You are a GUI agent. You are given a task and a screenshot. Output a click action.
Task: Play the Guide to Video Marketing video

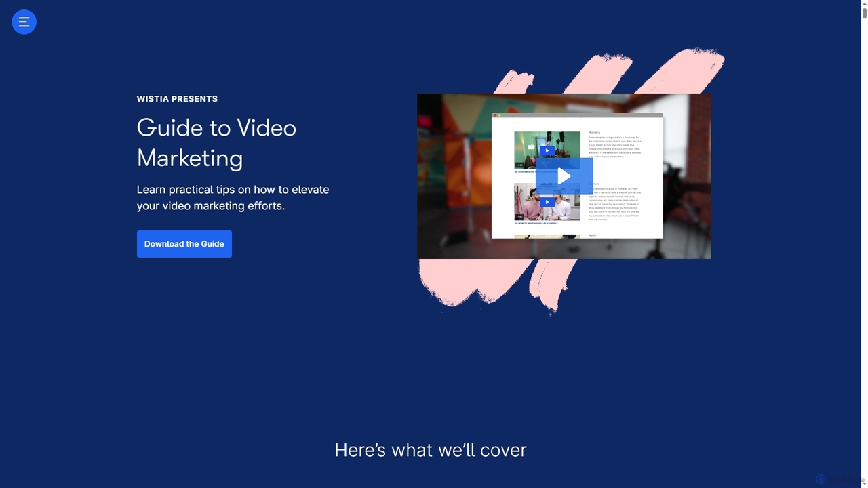tap(564, 176)
